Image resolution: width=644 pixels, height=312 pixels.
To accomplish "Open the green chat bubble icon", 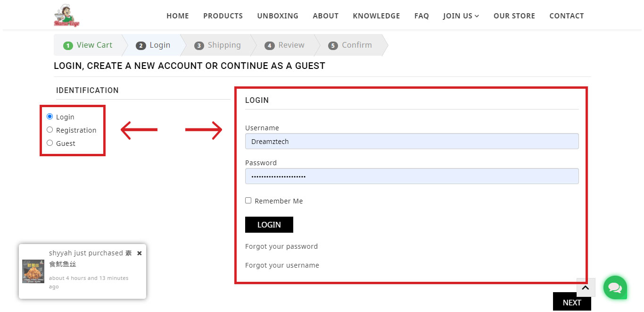I will [615, 287].
